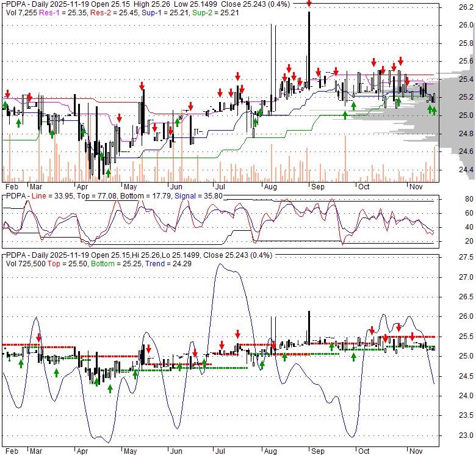Click the red arrow above the tallest price spike

click(x=309, y=4)
